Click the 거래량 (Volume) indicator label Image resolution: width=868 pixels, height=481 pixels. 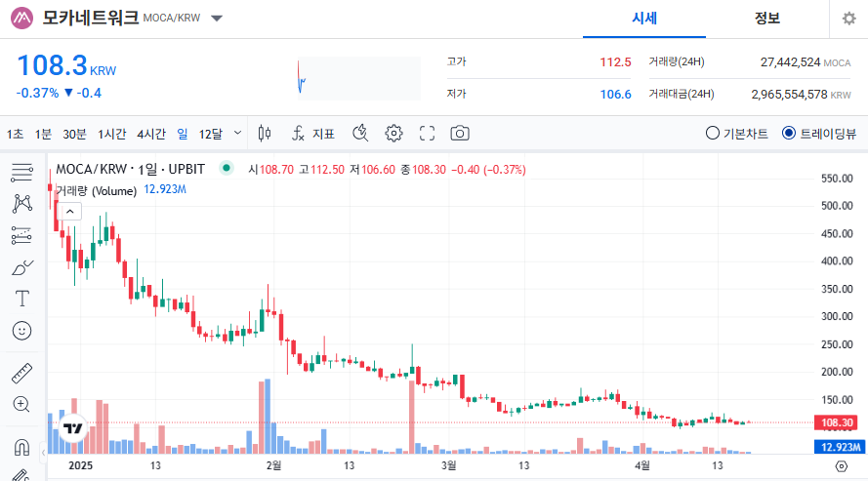97,191
